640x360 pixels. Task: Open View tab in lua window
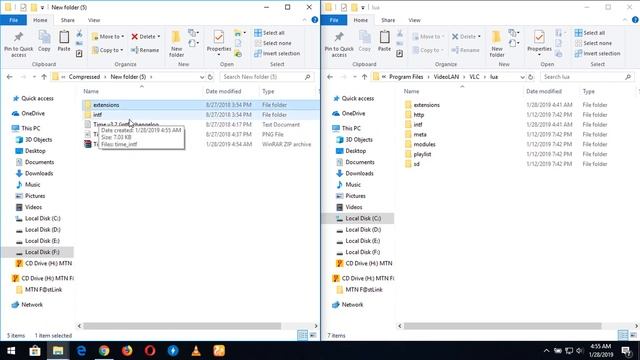pos(414,20)
